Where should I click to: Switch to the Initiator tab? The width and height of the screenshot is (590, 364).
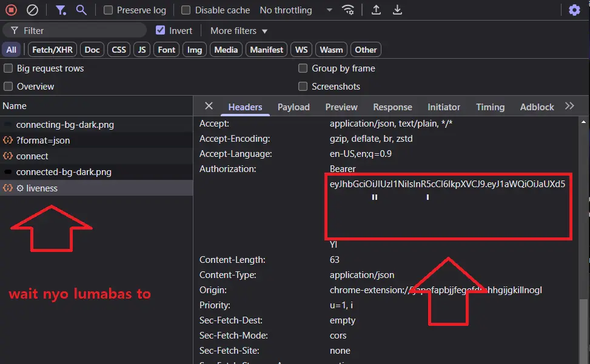444,107
